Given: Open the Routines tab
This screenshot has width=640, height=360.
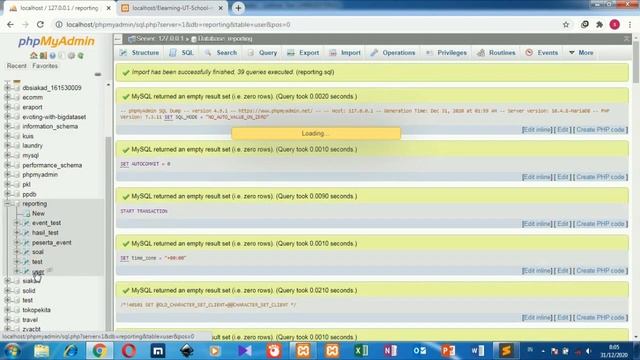Looking at the screenshot, I should tap(496, 53).
